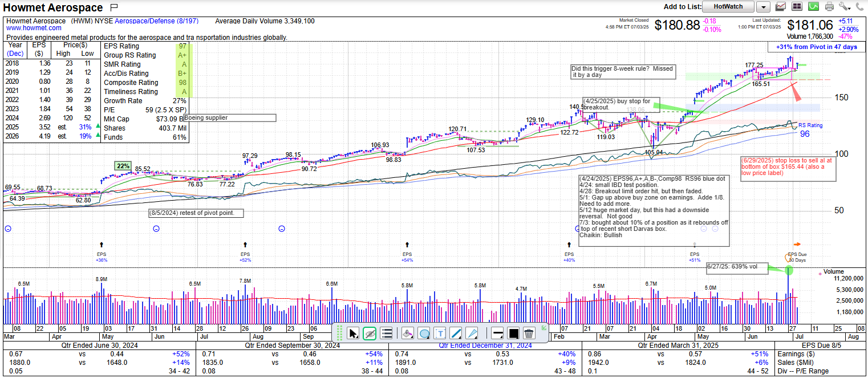Click the orange arrow above EPS Due
This screenshot has height=378, width=868.
(797, 245)
